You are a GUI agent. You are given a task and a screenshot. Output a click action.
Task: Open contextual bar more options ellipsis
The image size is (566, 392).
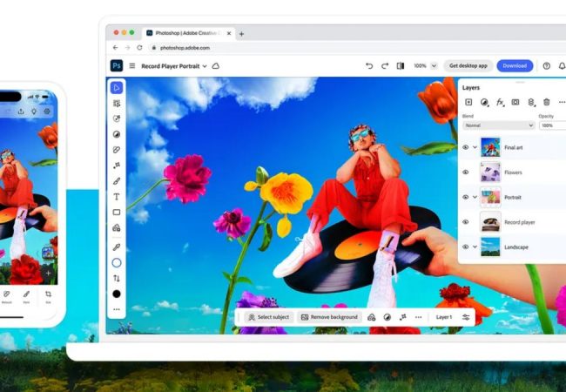click(x=418, y=317)
